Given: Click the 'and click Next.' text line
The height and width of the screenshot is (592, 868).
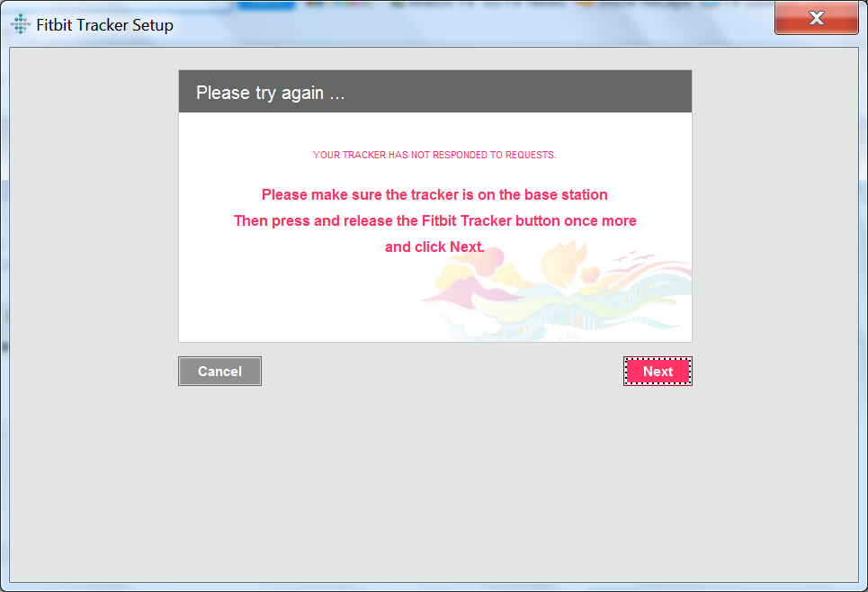Looking at the screenshot, I should 434,247.
